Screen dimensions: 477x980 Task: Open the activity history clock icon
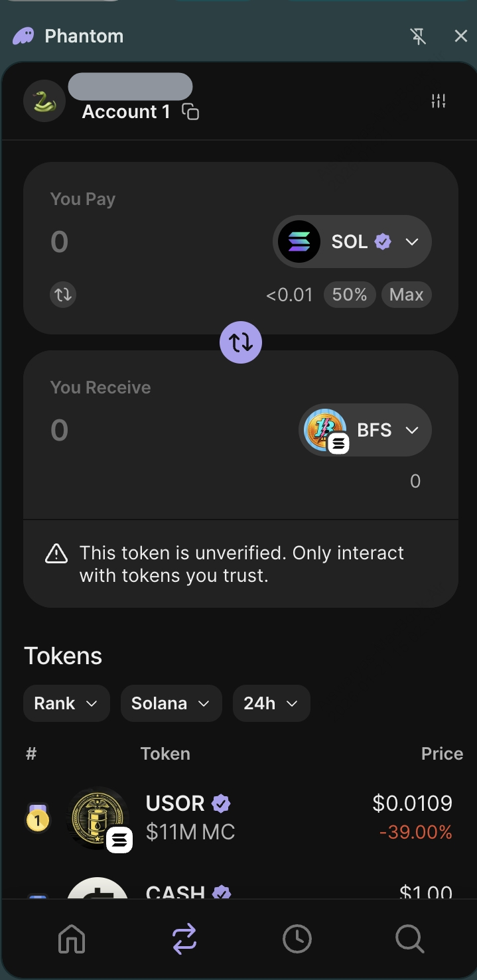click(x=297, y=939)
